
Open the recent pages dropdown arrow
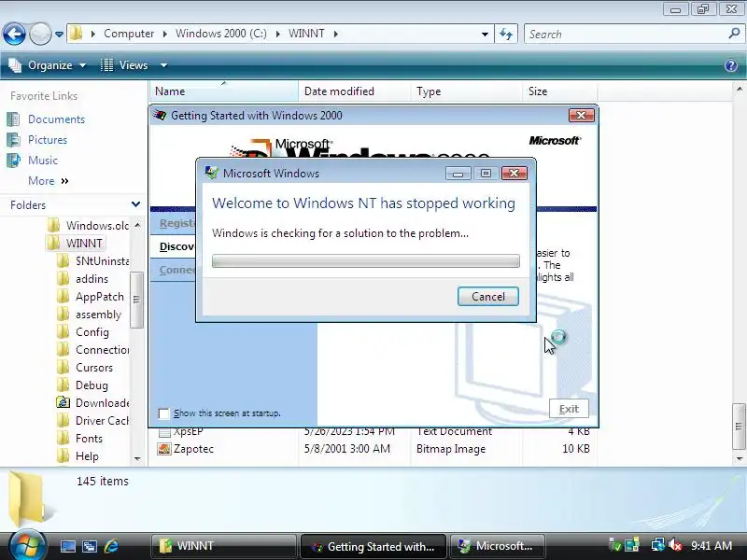click(x=59, y=35)
